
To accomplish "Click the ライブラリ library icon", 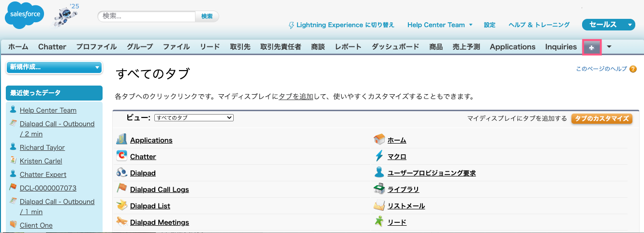I will click(x=379, y=189).
